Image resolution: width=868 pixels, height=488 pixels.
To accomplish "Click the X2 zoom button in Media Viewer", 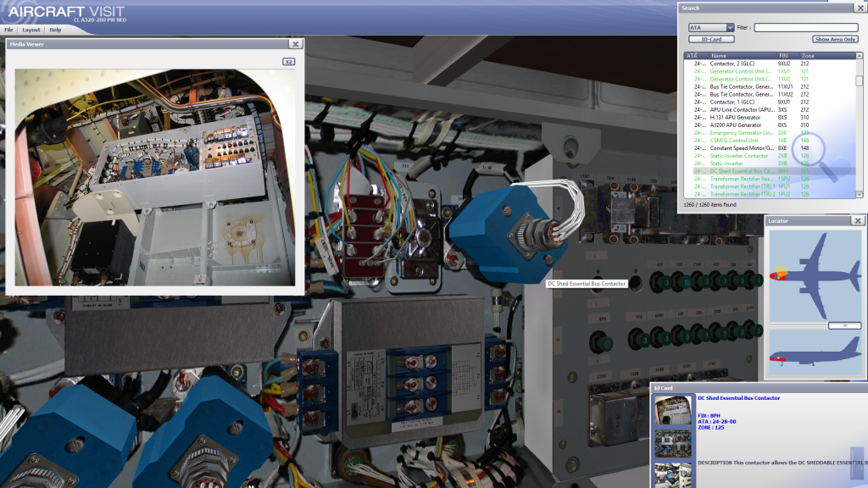I will (288, 61).
